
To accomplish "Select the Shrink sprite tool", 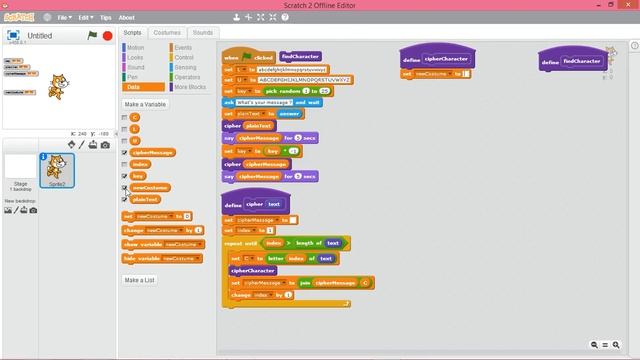I will coord(273,17).
